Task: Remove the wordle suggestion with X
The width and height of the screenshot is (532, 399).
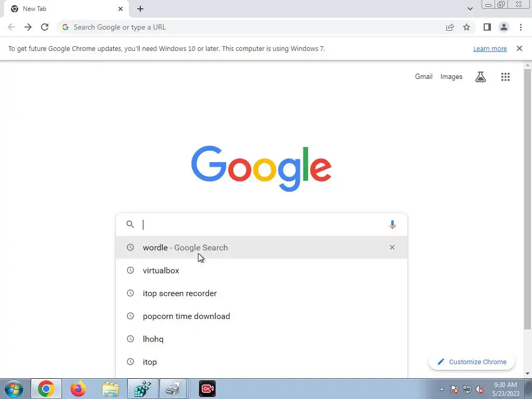Action: (392, 247)
